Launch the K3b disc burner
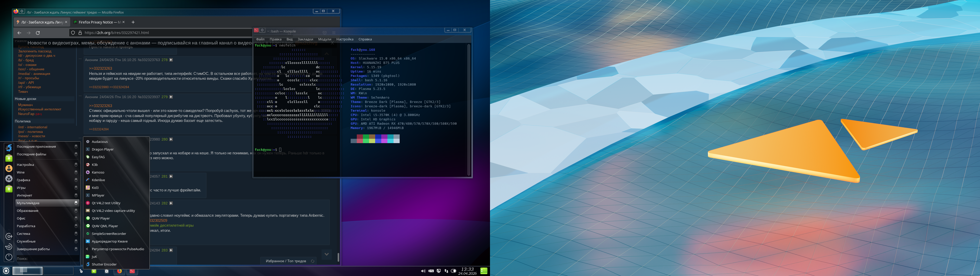The width and height of the screenshot is (980, 276). coord(116,165)
